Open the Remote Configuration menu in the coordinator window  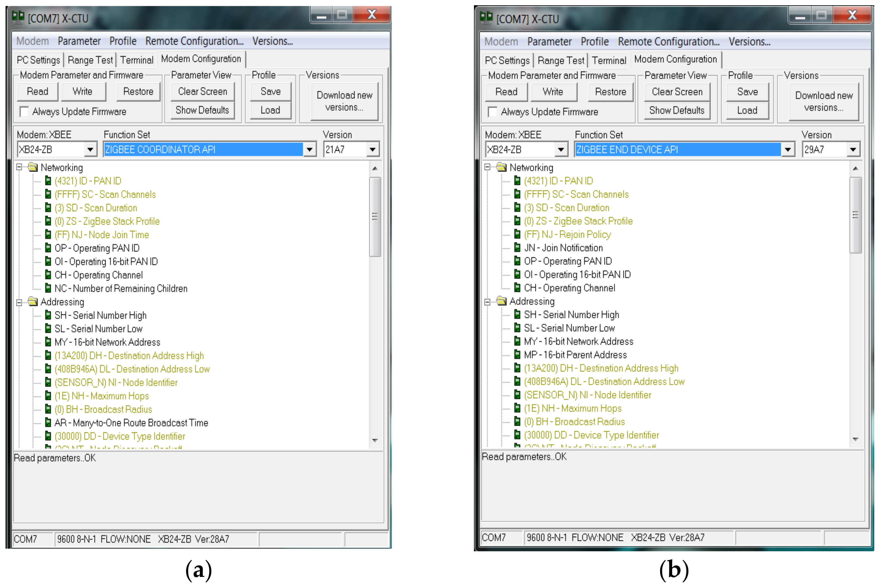tap(194, 41)
